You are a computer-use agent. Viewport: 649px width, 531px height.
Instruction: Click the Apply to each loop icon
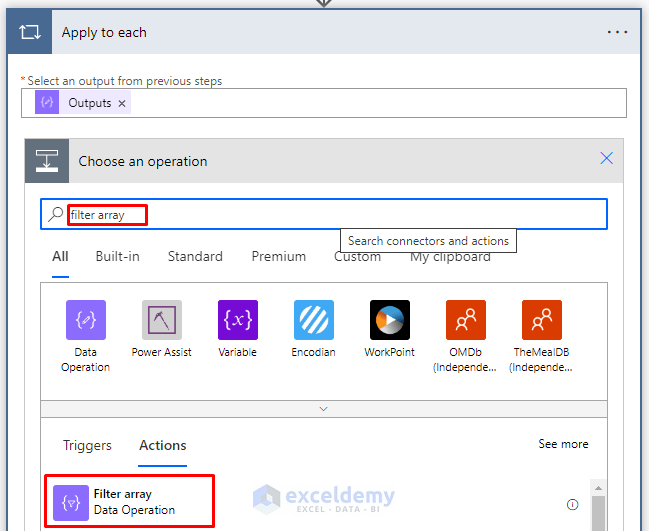[29, 32]
